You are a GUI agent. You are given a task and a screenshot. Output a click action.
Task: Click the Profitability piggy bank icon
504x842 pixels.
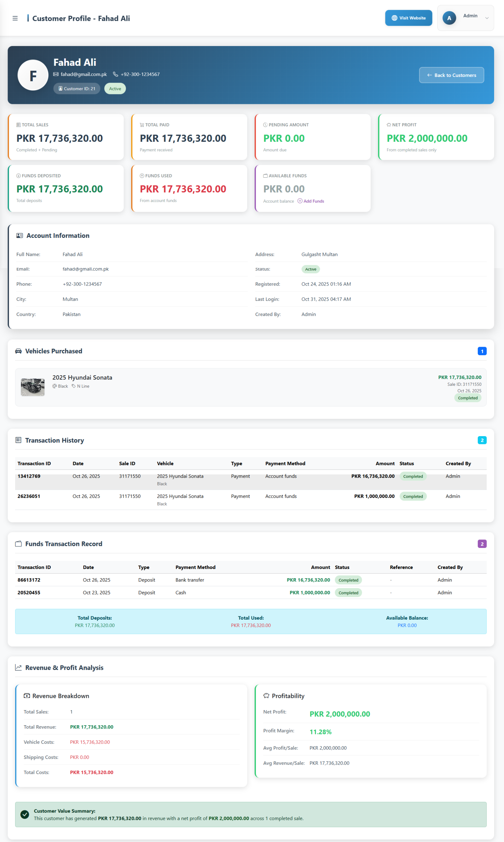click(x=266, y=696)
